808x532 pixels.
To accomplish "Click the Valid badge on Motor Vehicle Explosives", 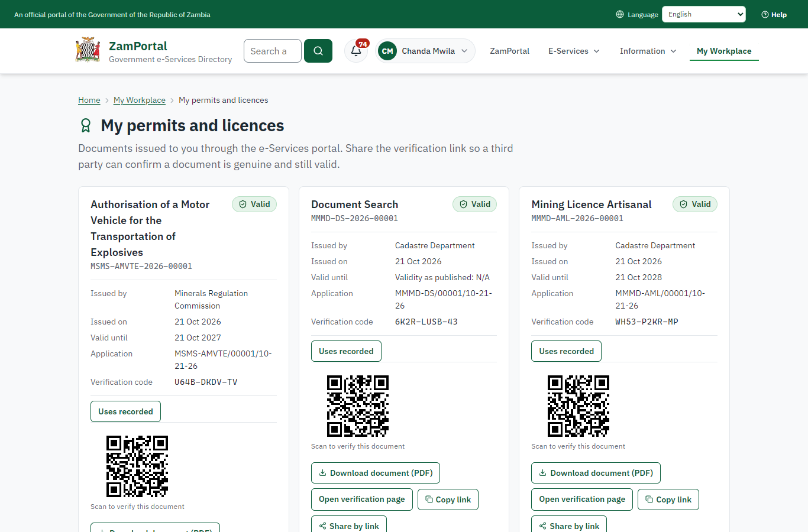I will (x=254, y=204).
